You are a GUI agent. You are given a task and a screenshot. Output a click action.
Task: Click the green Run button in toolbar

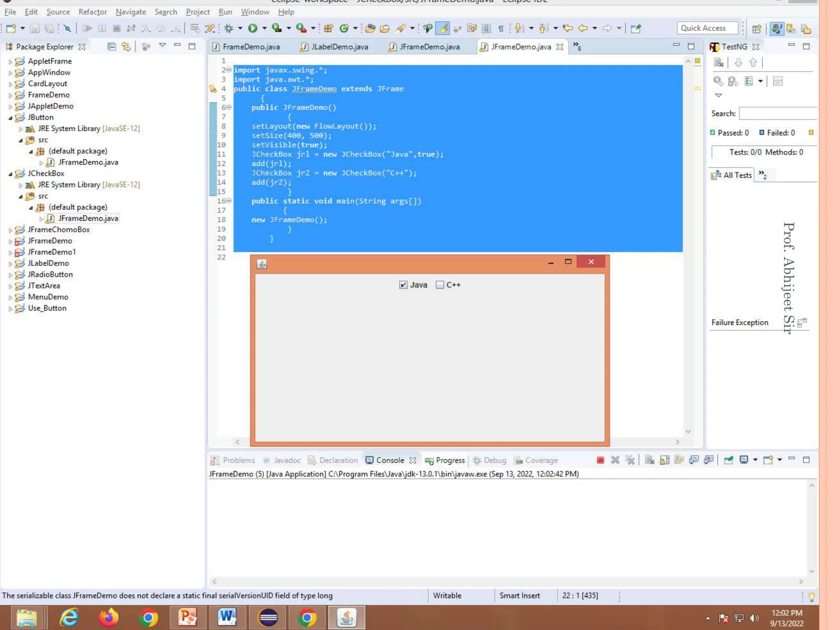coord(253,28)
